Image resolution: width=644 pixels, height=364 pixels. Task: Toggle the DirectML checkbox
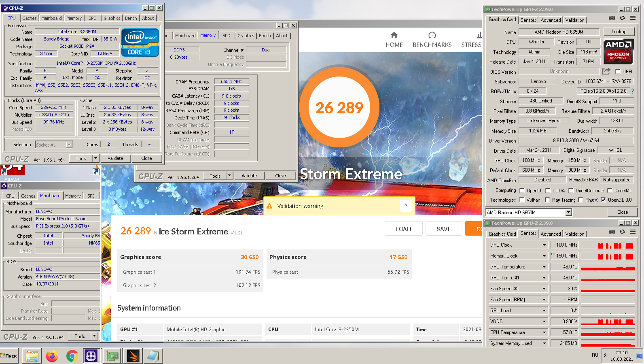pos(610,191)
